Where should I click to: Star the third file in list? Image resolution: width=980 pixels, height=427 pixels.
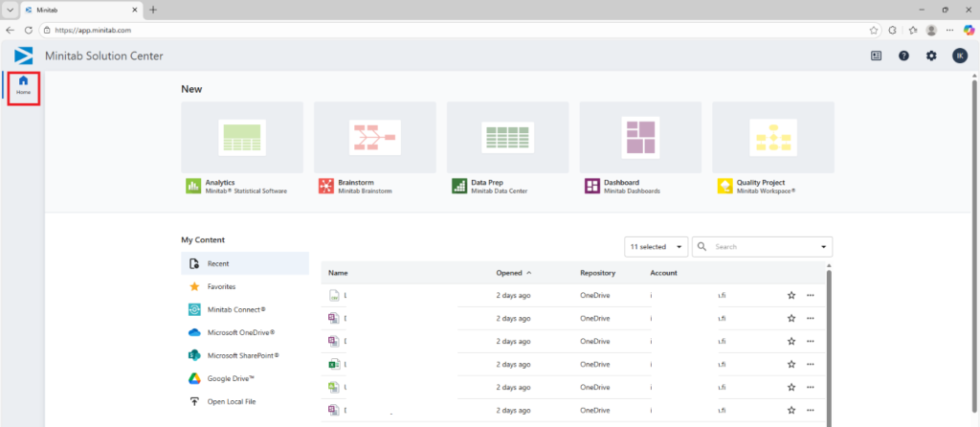pyautogui.click(x=791, y=342)
